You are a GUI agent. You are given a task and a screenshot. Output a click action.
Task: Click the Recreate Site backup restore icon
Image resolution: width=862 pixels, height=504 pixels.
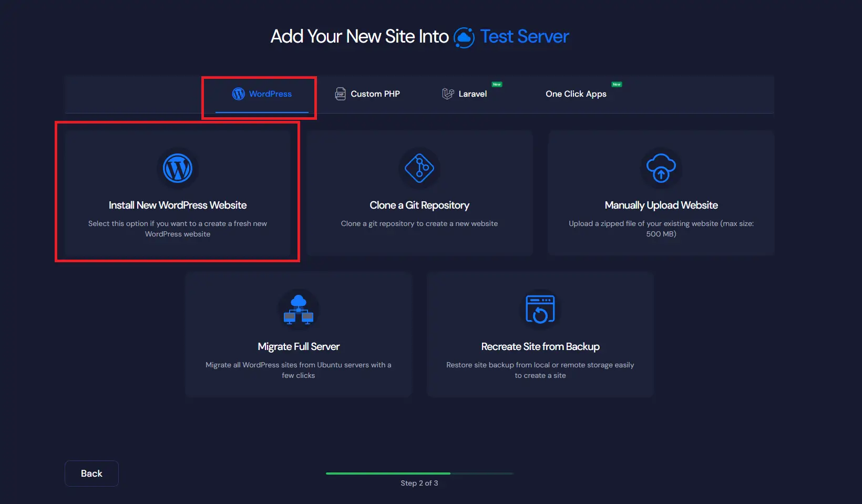pos(540,309)
